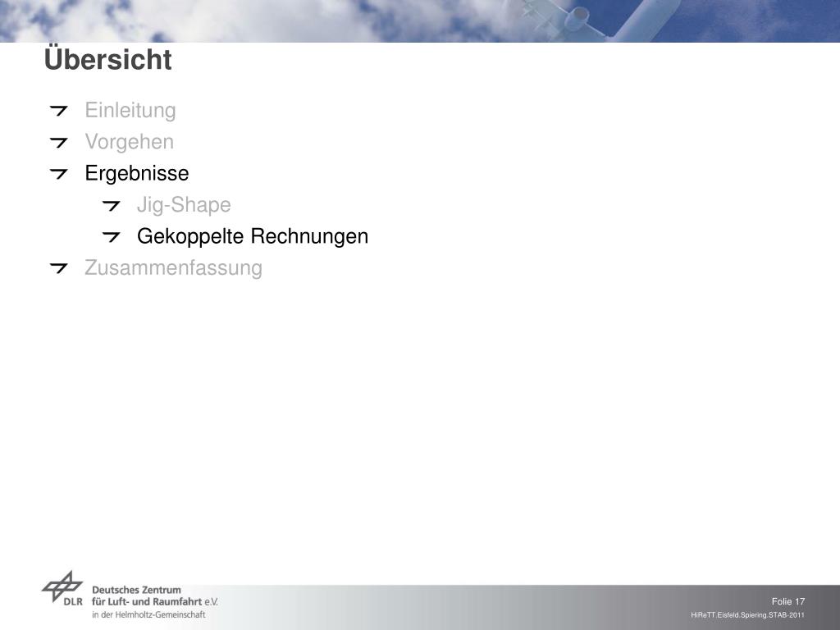Click the arrow bullet beside Zusammenfassung
Image resolution: width=840 pixels, height=630 pixels.
58,268
